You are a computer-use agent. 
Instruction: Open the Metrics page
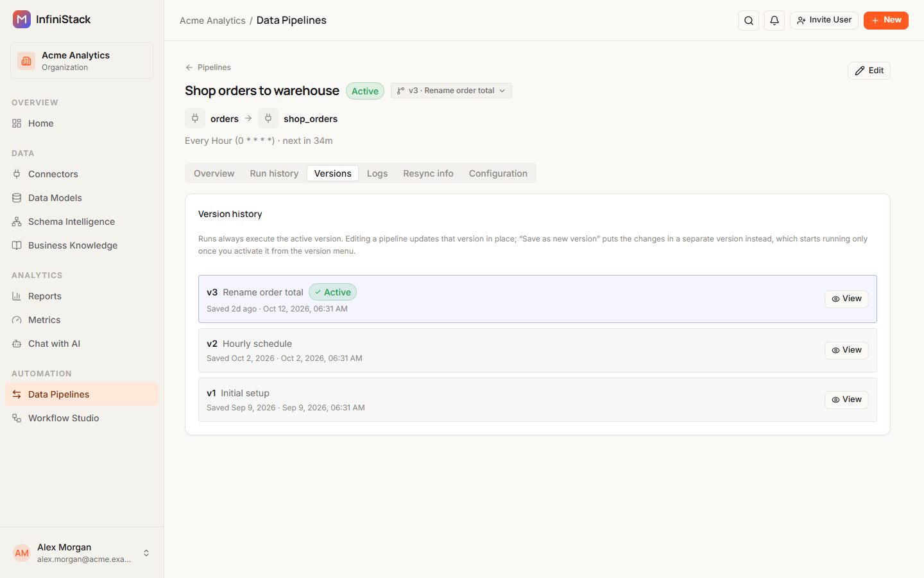81,320
